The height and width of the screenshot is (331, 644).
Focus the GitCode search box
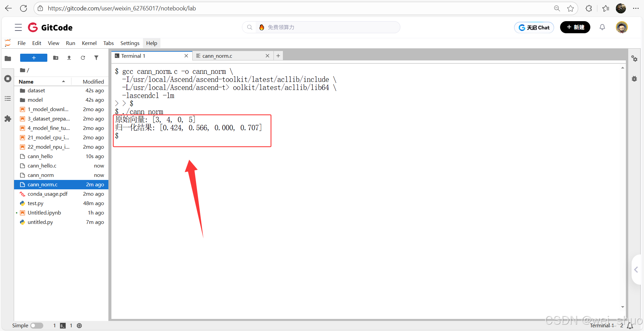click(x=321, y=27)
